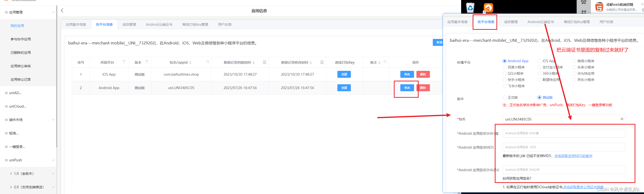Select iOS App platform radio
This screenshot has height=194, width=644.
[x=539, y=61]
